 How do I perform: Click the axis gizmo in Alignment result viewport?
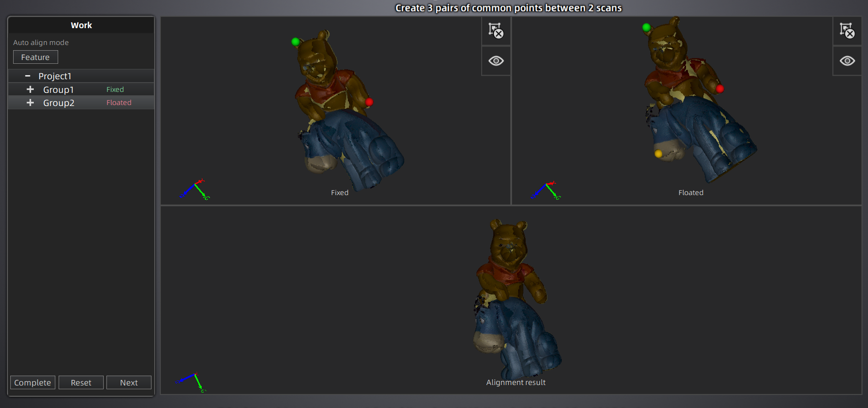191,383
